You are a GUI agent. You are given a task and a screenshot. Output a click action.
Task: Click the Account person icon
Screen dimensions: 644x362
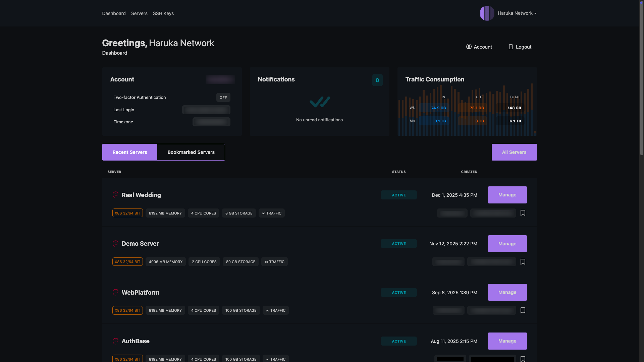tap(469, 47)
